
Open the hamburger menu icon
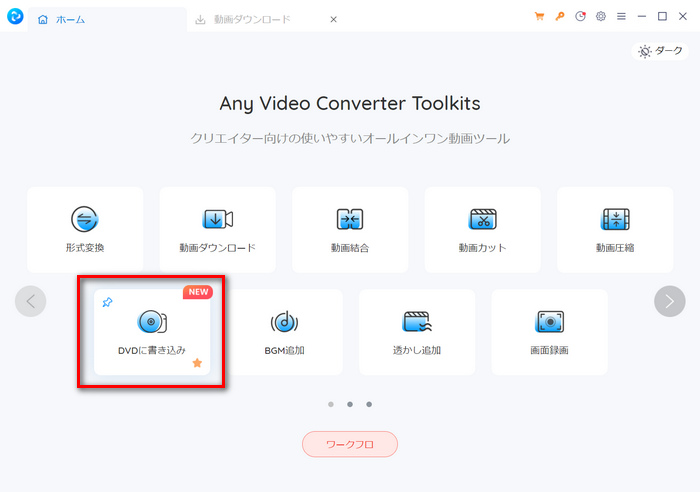point(621,17)
